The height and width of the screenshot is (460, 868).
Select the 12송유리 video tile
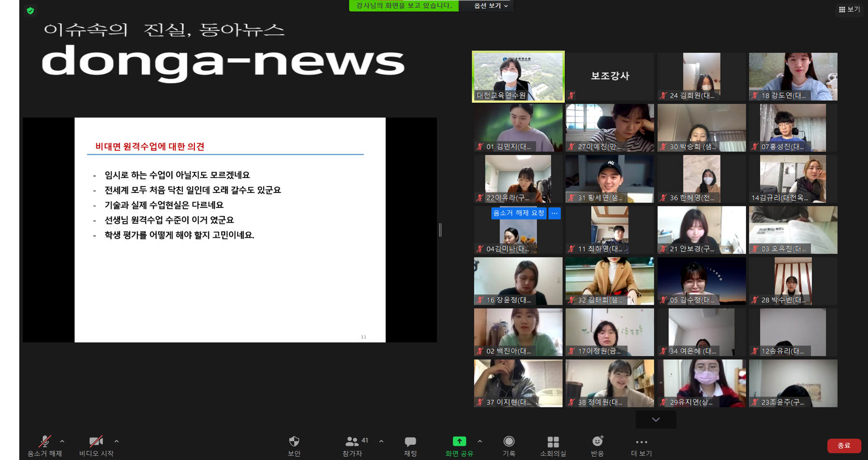click(793, 332)
